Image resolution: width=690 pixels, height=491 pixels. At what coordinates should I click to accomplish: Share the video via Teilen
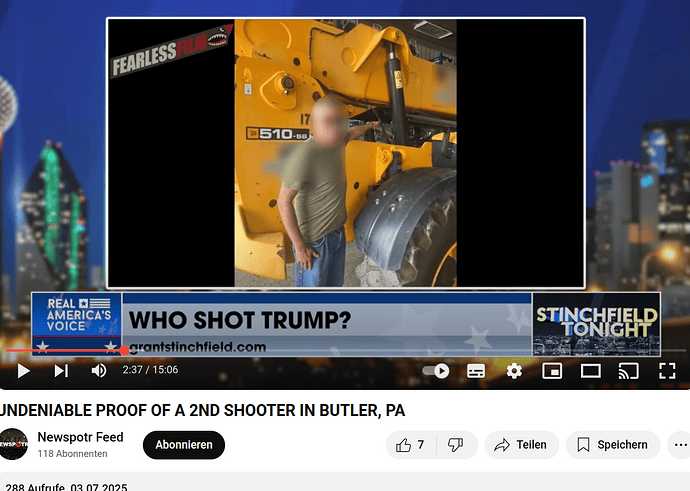point(521,445)
